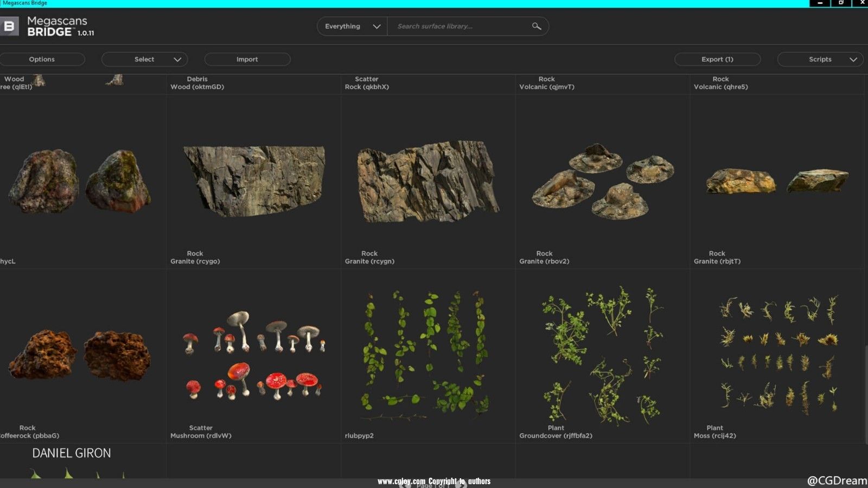Click the Megascans Bridge B logo icon
The height and width of the screenshot is (488, 868).
pos(9,26)
